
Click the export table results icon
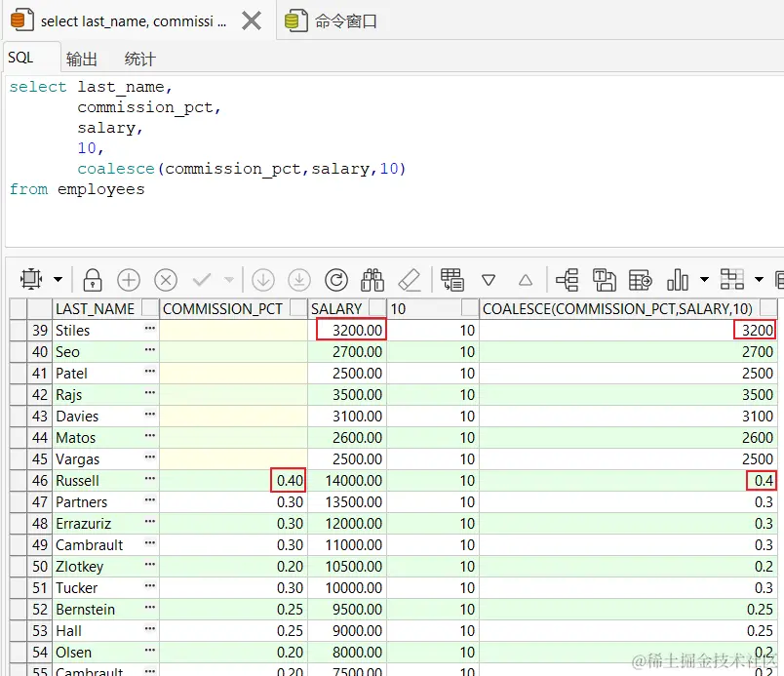[641, 280]
